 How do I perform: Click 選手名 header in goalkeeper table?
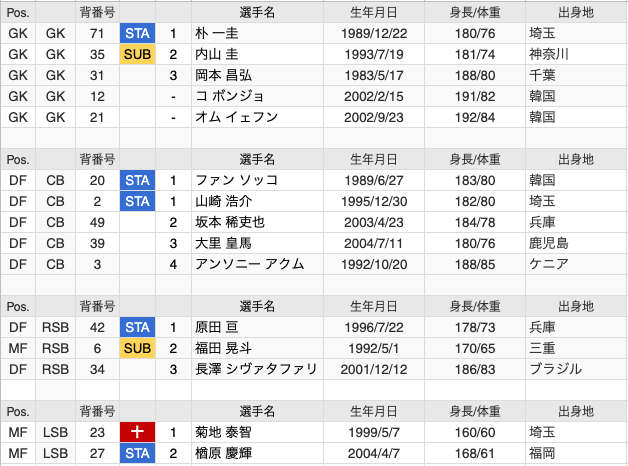(257, 12)
